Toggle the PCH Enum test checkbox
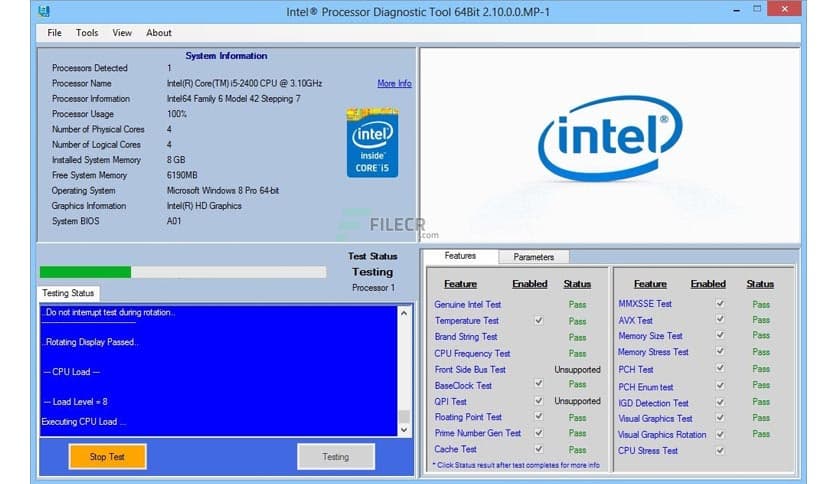 coord(720,385)
